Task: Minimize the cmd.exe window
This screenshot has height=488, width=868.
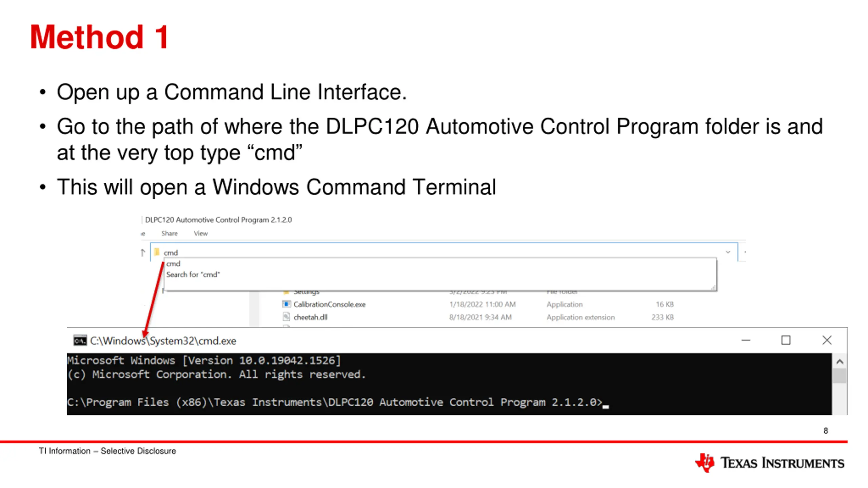Action: pos(746,340)
